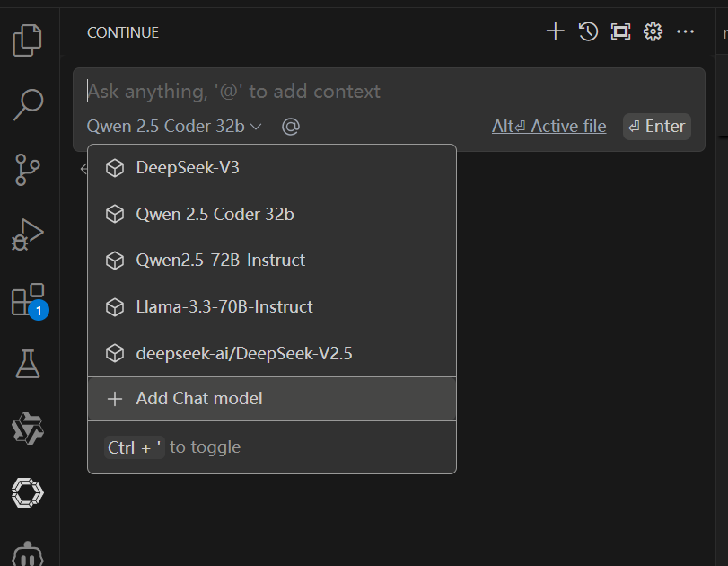
Task: Open the Explorer view in the activity bar
Action: click(x=28, y=40)
